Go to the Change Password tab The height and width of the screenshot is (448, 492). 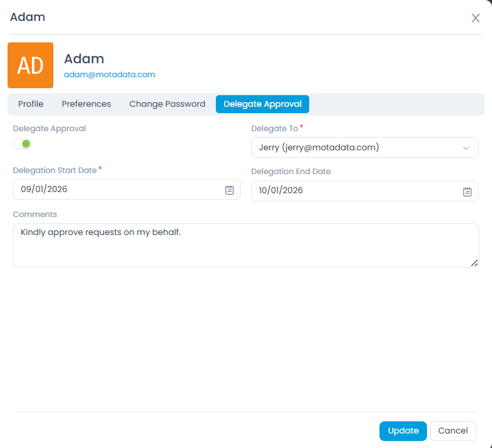click(167, 104)
